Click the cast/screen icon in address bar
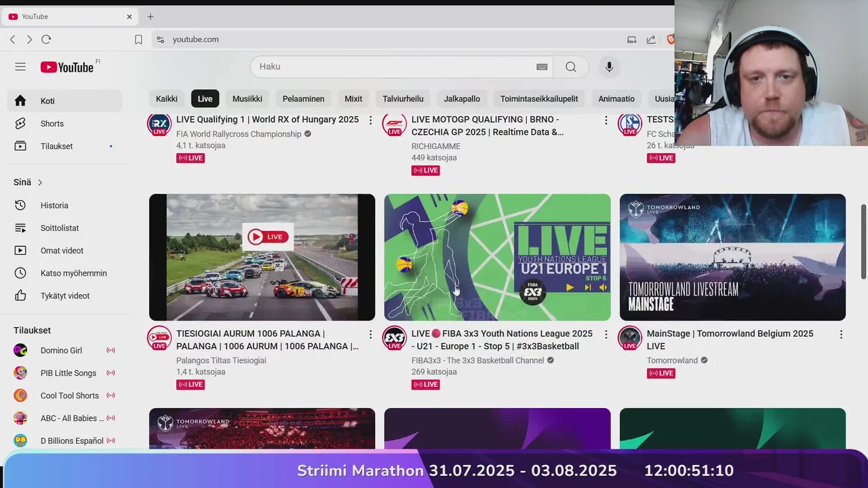 (632, 39)
